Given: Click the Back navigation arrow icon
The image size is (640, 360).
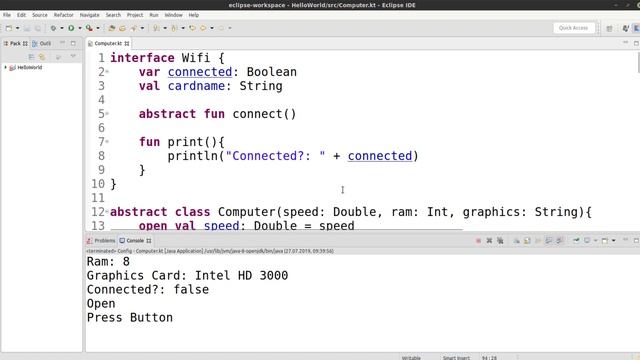Looking at the screenshot, I should 203,28.
